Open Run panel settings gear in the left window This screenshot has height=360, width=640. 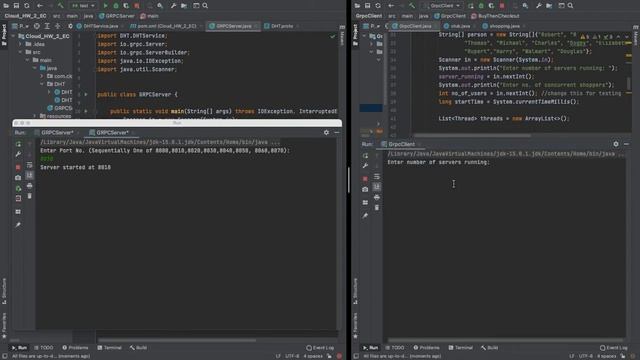click(x=326, y=132)
